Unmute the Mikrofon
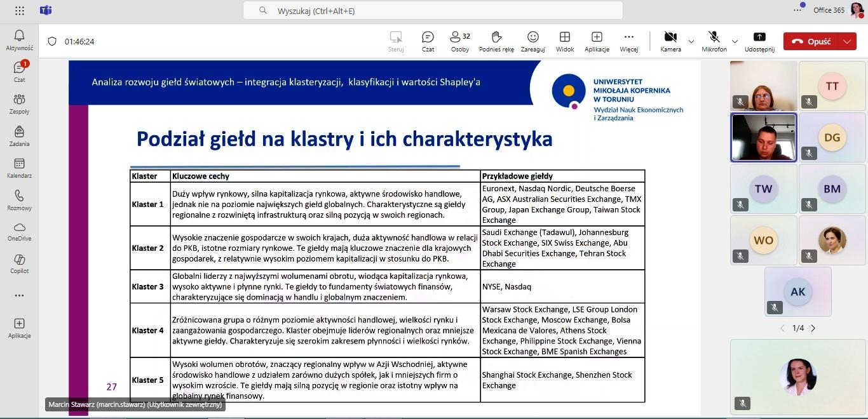Screen dimensions: 868x419 click(x=714, y=41)
